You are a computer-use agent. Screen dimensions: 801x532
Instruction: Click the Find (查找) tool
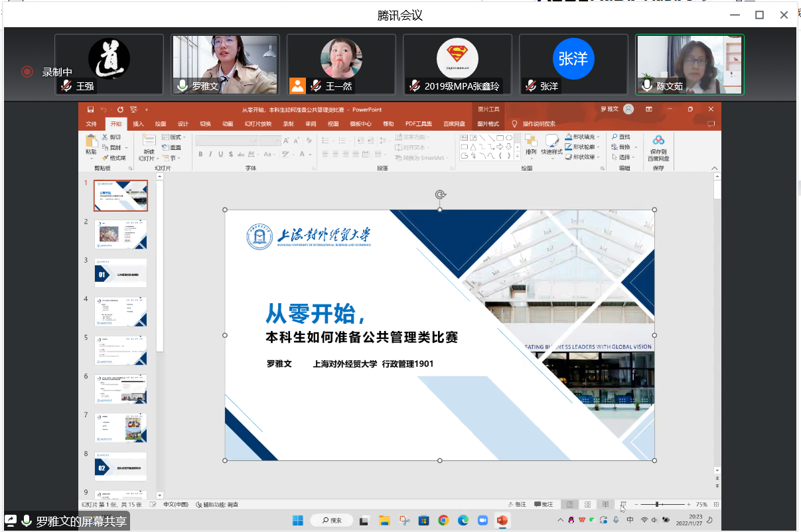[621, 137]
